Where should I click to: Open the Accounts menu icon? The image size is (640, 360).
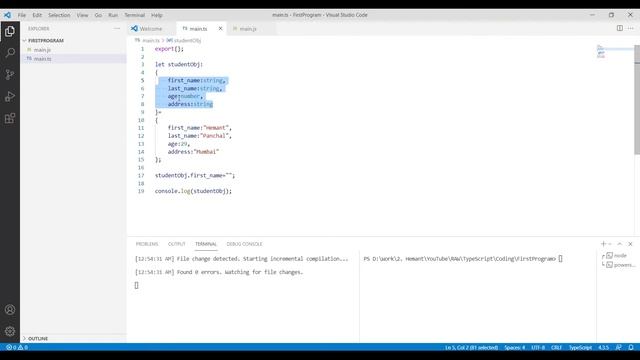point(10,309)
